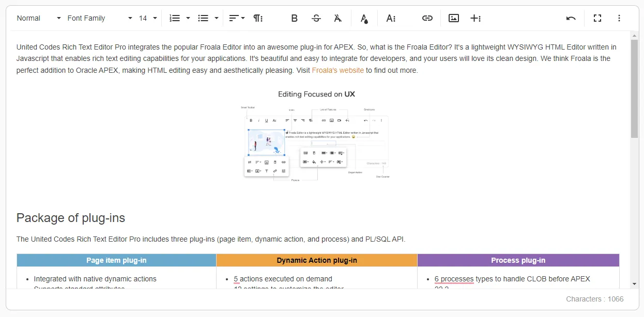Image resolution: width=644 pixels, height=317 pixels.
Task: Open more text options
Action: click(391, 18)
